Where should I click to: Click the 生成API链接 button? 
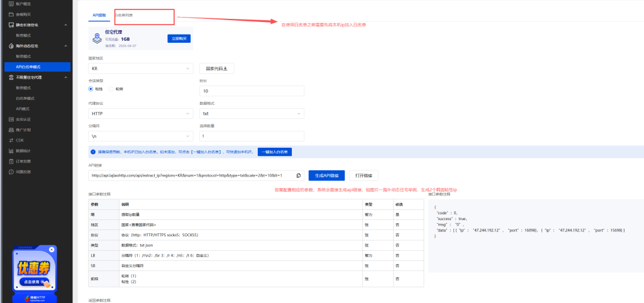[327, 176]
